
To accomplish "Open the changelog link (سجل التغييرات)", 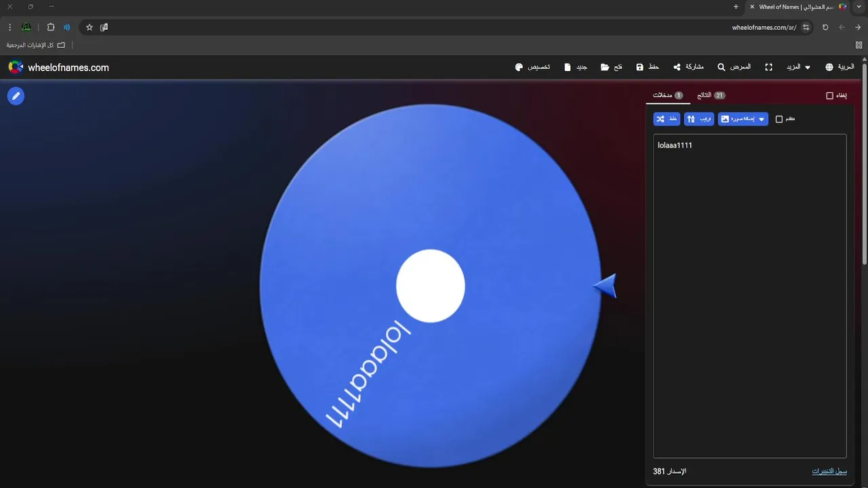I will click(829, 471).
